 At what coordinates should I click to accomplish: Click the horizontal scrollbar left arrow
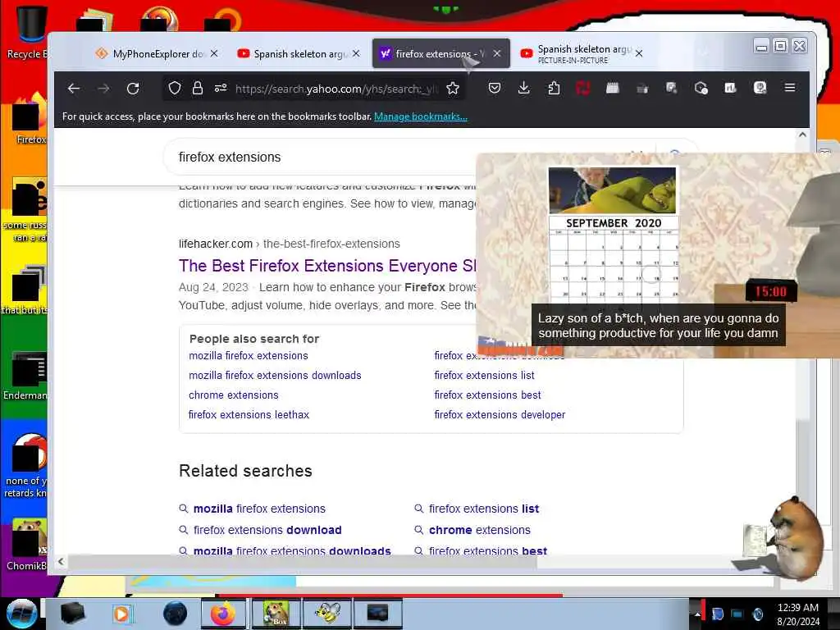coord(61,561)
